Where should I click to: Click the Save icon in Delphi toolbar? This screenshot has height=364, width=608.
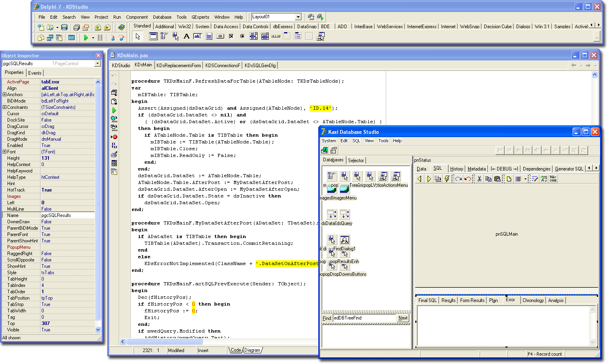64,27
